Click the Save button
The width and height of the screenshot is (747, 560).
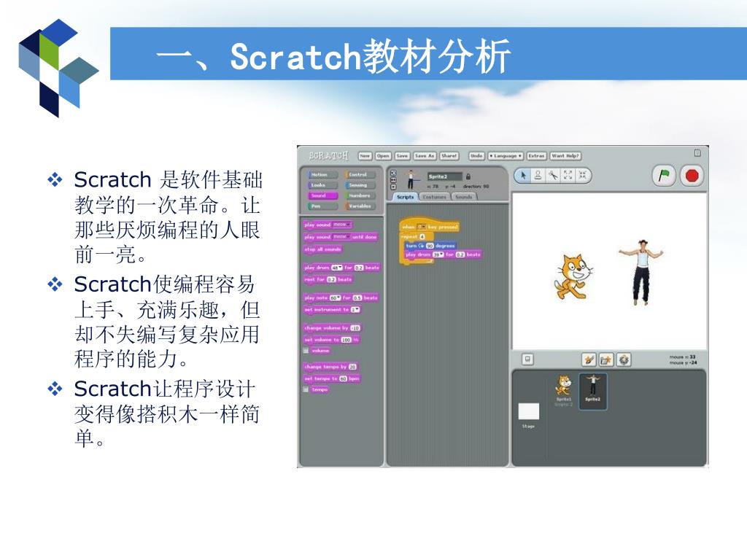(x=402, y=156)
